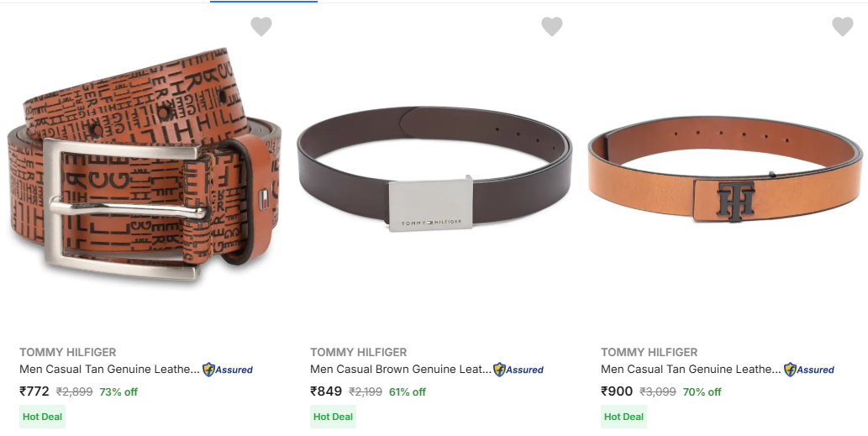Click the Assured badge on the ₹900 belt
Image resolution: width=868 pixels, height=436 pixels.
click(x=809, y=370)
